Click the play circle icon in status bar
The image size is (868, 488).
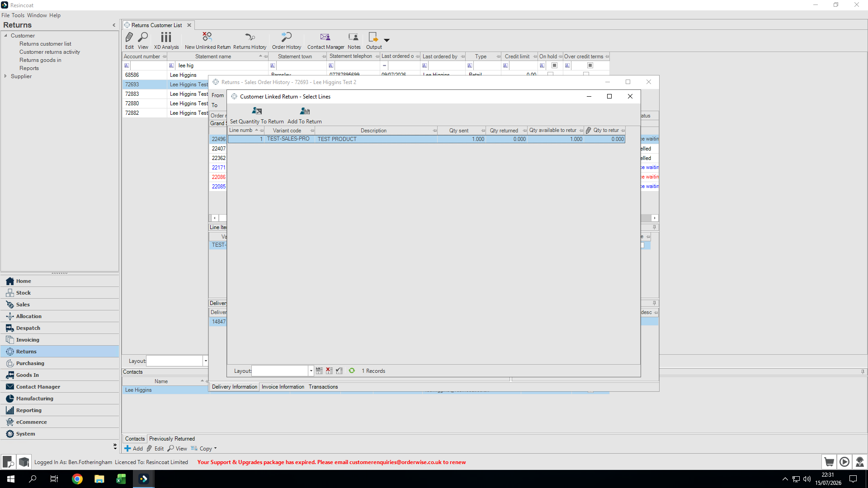click(x=844, y=462)
